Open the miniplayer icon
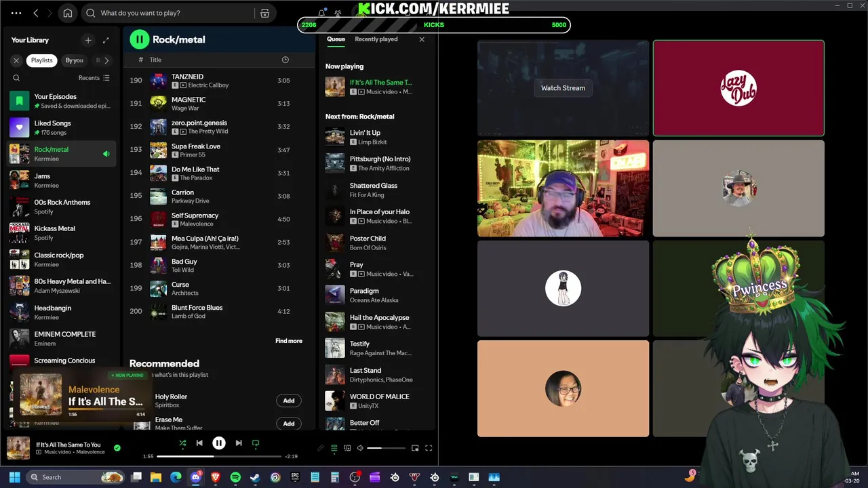868x488 pixels. pyautogui.click(x=415, y=448)
